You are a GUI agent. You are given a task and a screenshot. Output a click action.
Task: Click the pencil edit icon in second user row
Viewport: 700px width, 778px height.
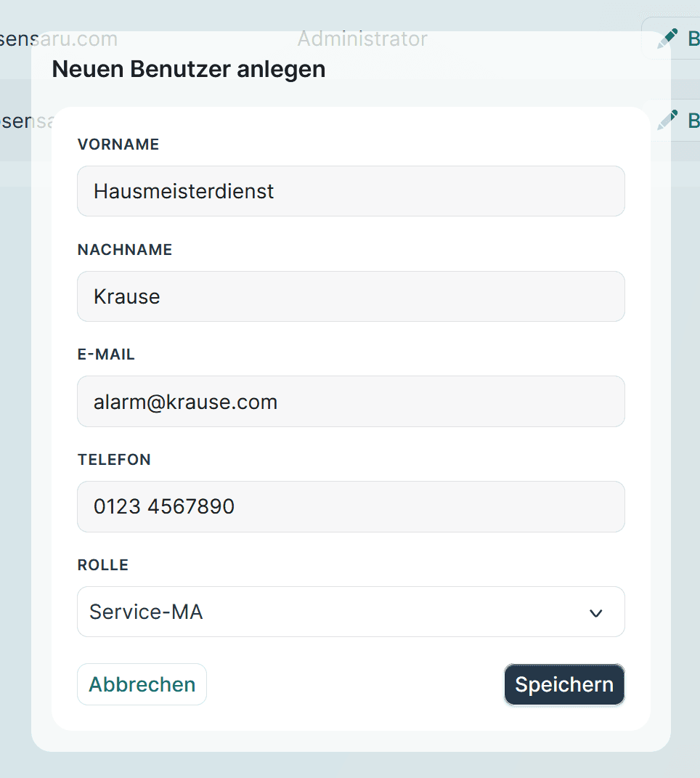tap(667, 120)
